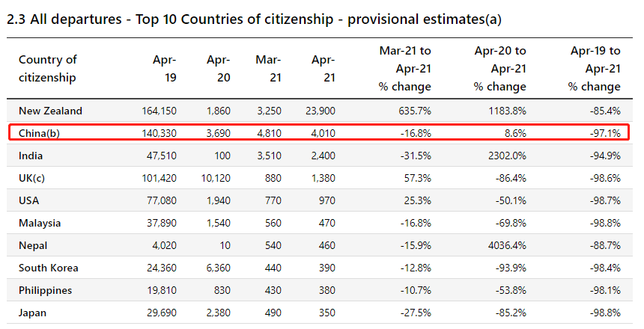The image size is (644, 329).
Task: Select the New Zealand row label
Action: click(50, 111)
